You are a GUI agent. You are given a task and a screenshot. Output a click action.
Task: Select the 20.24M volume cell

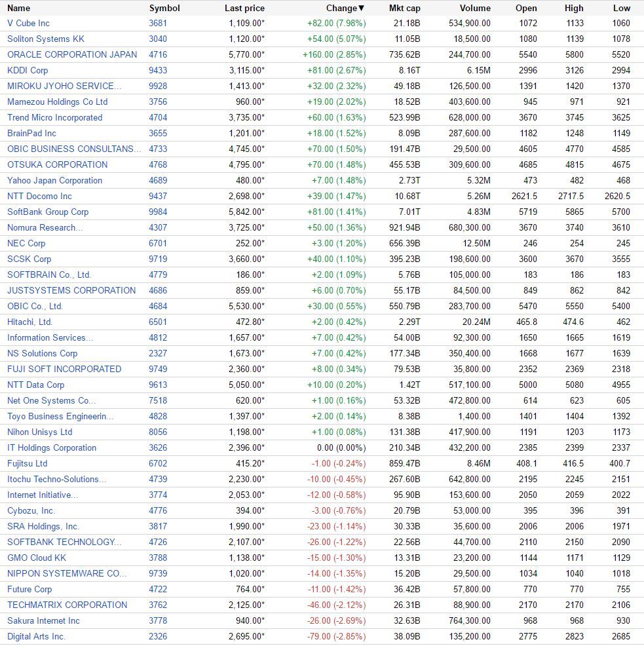[x=476, y=322]
